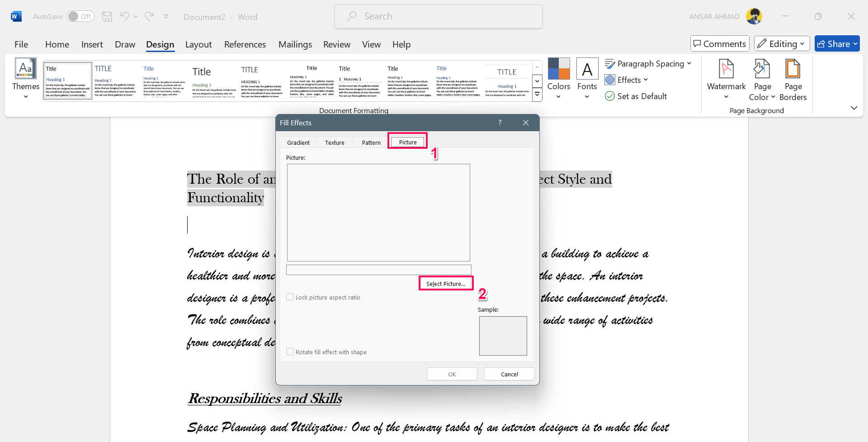This screenshot has width=868, height=442.
Task: Close the Fill Effects dialog
Action: pyautogui.click(x=526, y=123)
